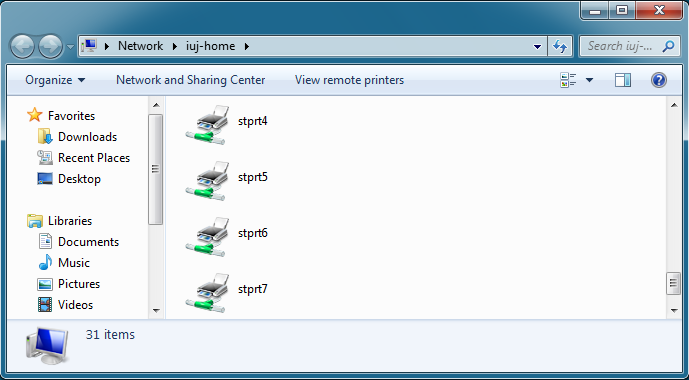The height and width of the screenshot is (380, 689).
Task: Open the address bar history dropdown
Action: pyautogui.click(x=537, y=46)
